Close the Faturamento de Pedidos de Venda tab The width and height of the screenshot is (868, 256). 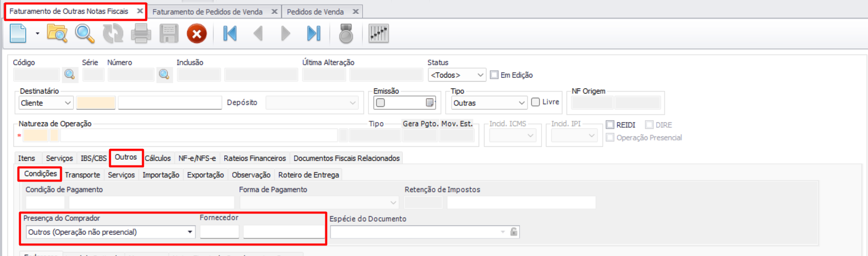[274, 11]
